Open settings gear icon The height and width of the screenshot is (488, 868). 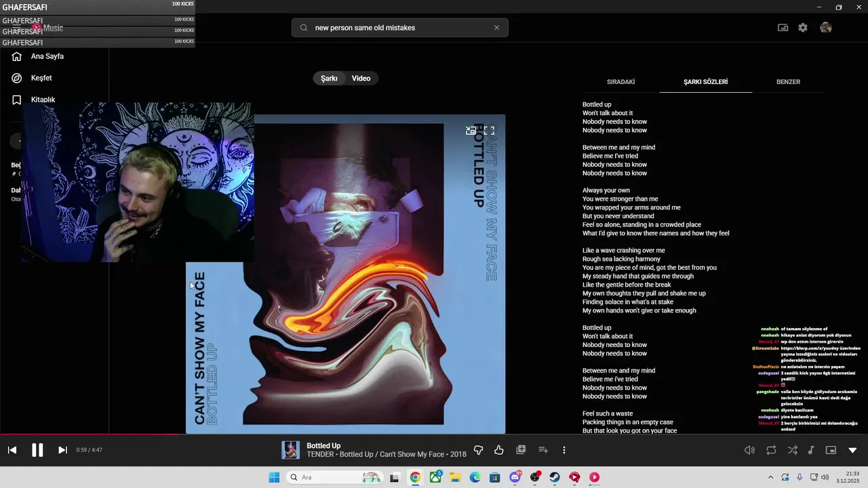[803, 28]
